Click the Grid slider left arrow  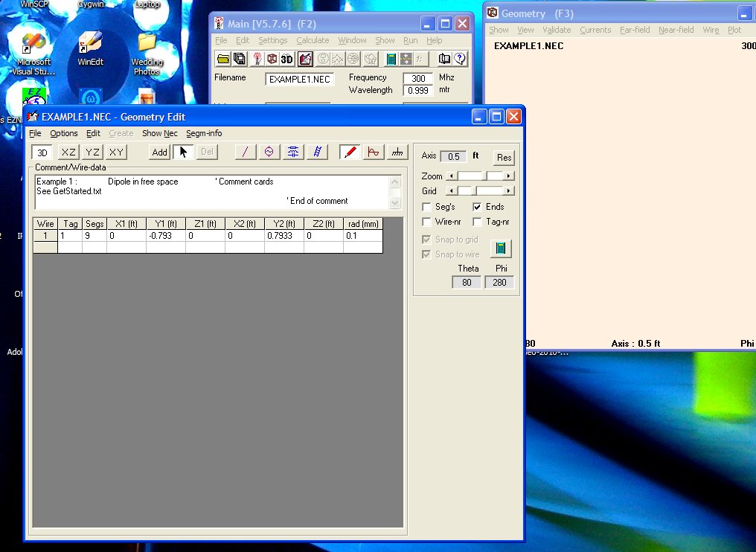pyautogui.click(x=450, y=191)
